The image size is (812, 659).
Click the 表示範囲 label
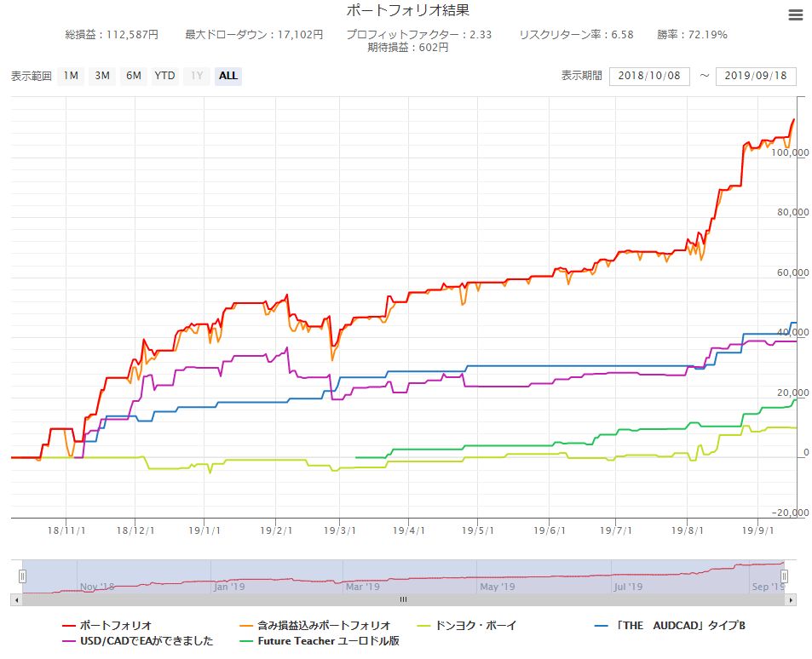coord(31,76)
